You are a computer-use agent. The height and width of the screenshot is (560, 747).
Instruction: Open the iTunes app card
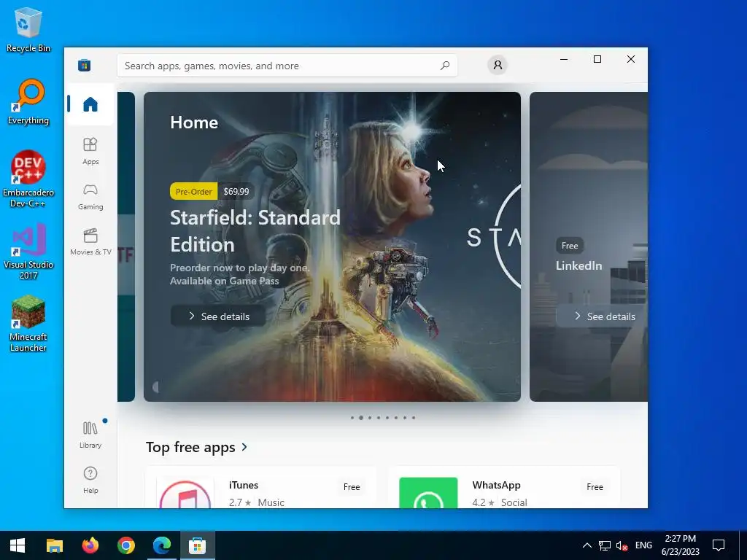point(260,488)
